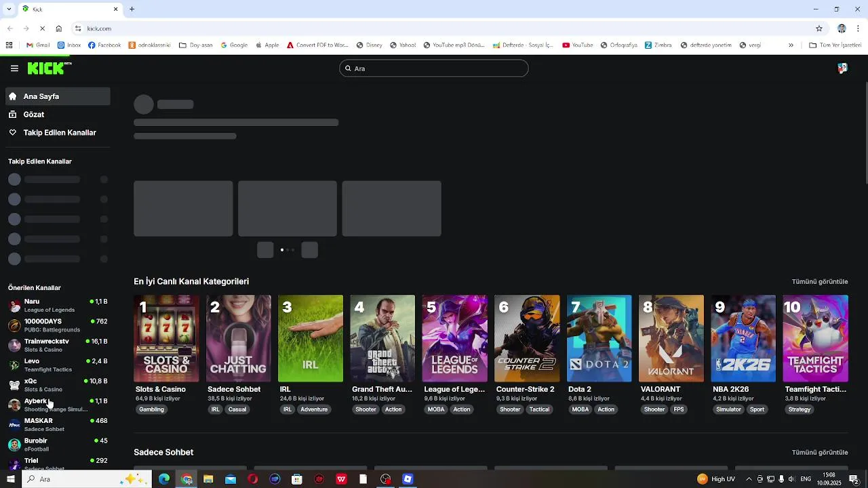Open Windows notification center

(854, 479)
